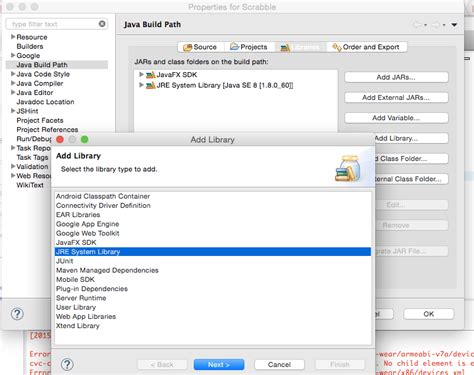The image size is (474, 375).
Task: Click the Add JARs... button
Action: click(396, 77)
